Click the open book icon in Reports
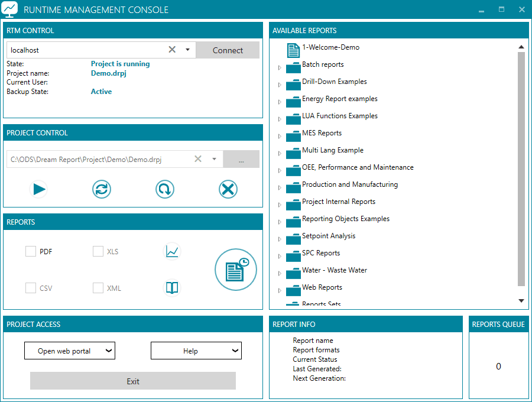Image resolution: width=532 pixels, height=402 pixels. 172,288
